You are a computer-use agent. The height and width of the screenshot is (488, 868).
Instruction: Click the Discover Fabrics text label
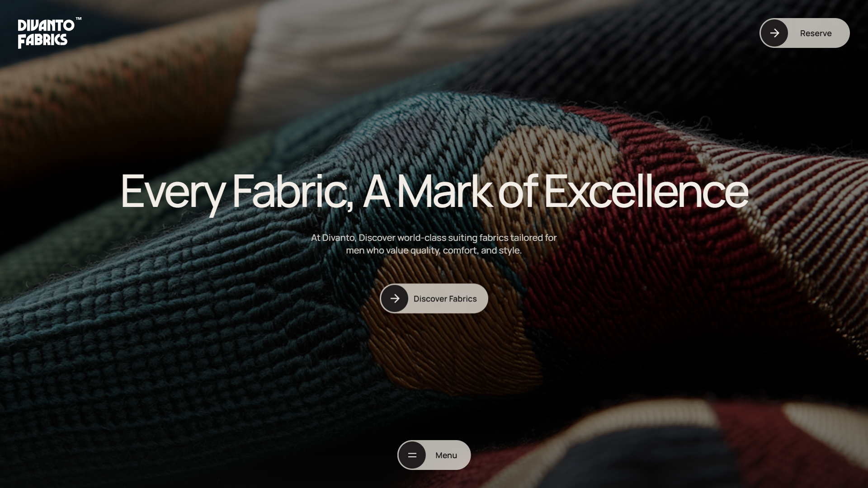point(445,299)
